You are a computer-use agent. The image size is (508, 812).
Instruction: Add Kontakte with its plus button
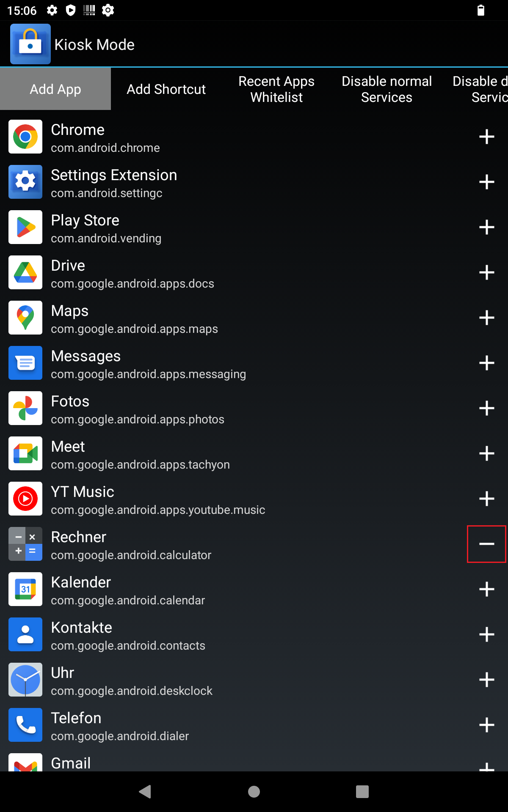[486, 634]
